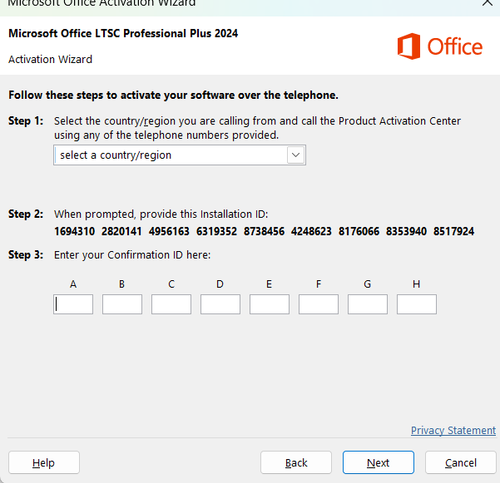This screenshot has height=483, width=500.
Task: Go back with the Back button
Action: pyautogui.click(x=296, y=463)
